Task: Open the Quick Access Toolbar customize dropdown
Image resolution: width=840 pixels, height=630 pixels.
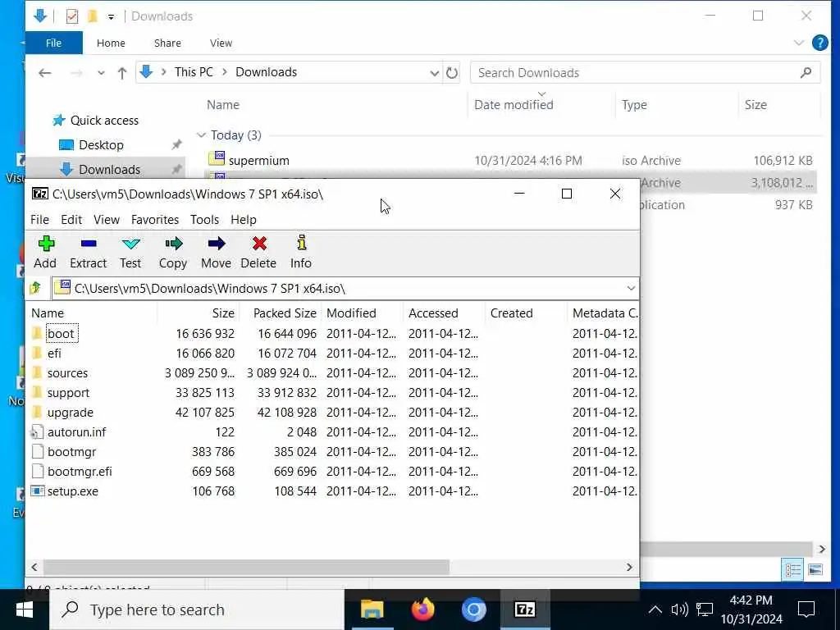Action: point(111,16)
